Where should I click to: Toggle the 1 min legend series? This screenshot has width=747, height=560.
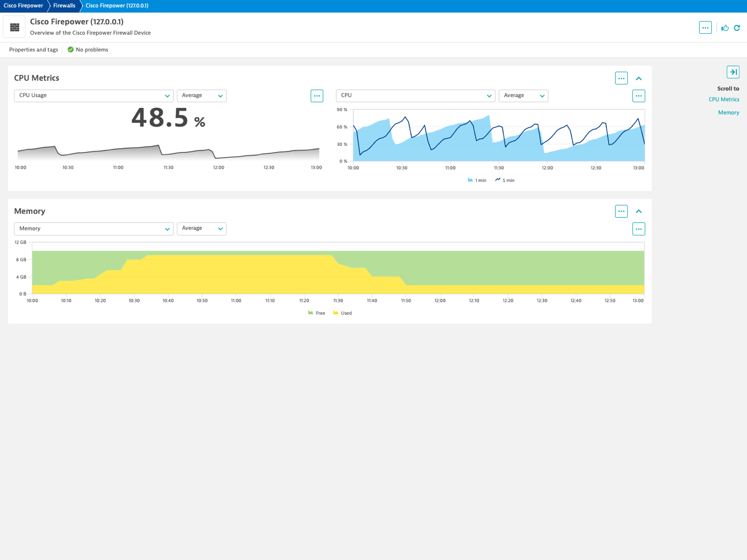click(x=477, y=180)
